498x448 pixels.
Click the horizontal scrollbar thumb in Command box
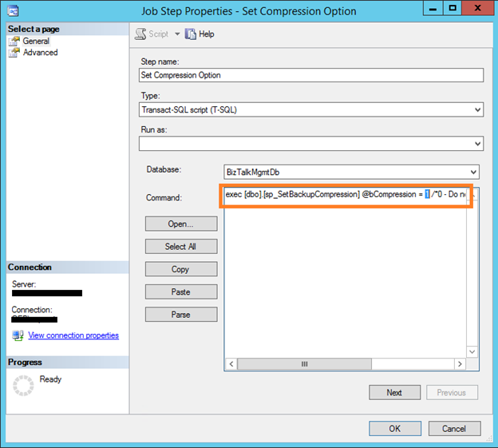(x=304, y=364)
